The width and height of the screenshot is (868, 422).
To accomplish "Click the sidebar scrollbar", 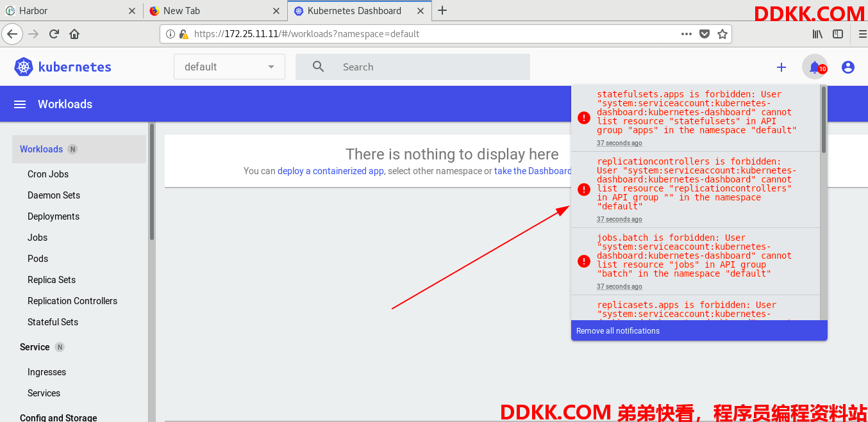I will (152, 182).
